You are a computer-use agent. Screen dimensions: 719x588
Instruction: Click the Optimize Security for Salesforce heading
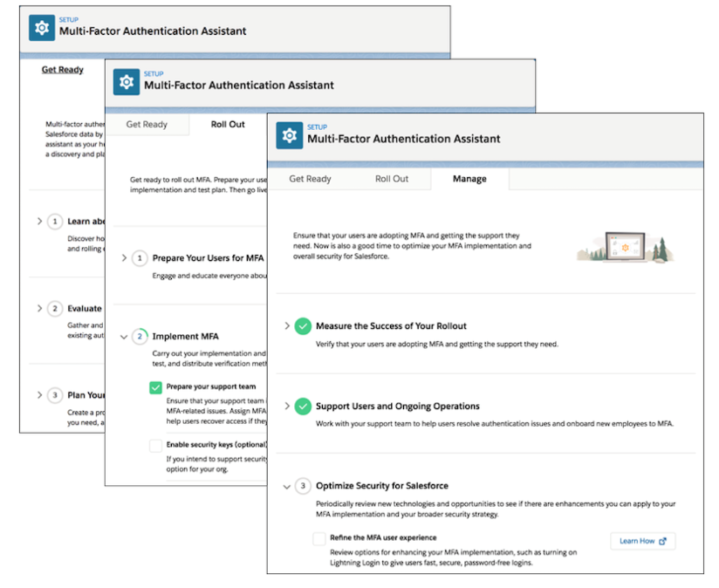tap(382, 486)
